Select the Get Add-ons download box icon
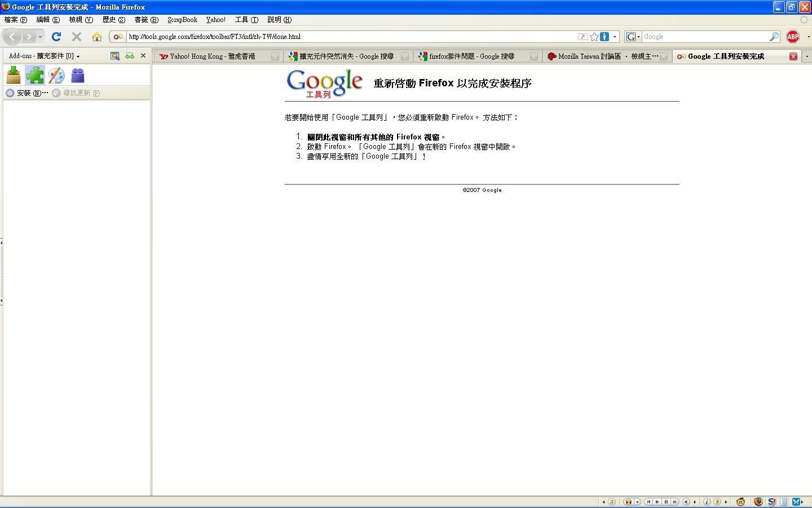Screen dimensions: 812x508 click(14, 75)
